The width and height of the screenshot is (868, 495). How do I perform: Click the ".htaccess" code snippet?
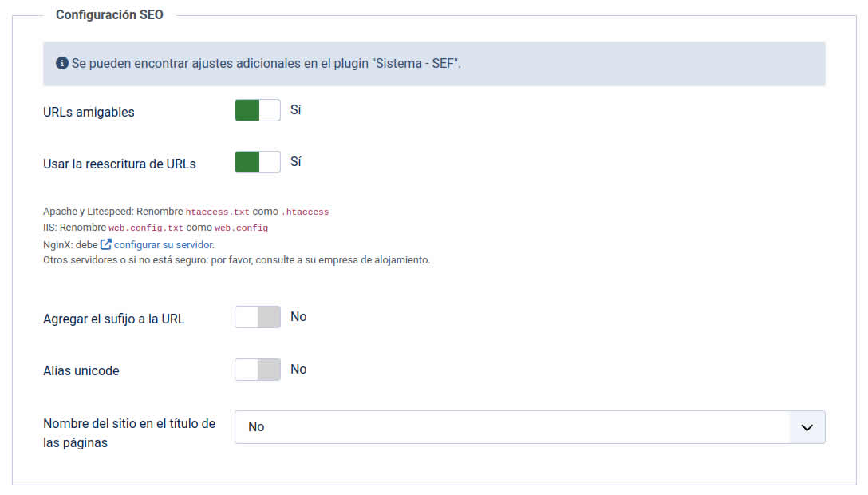point(307,212)
